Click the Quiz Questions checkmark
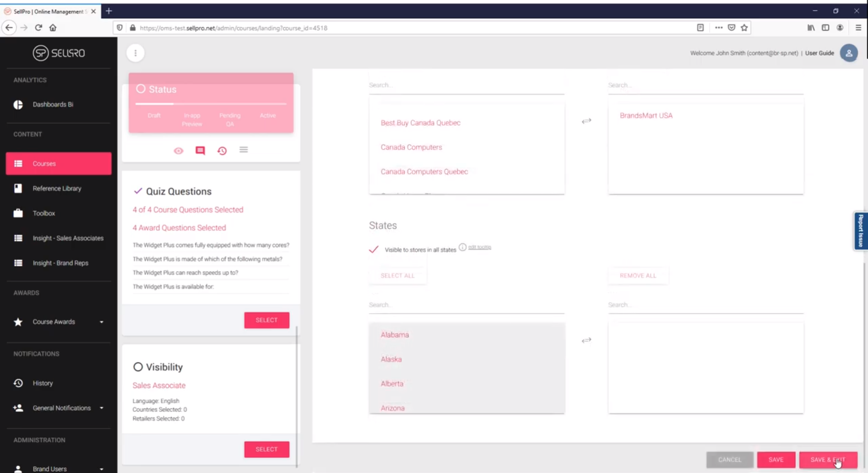Viewport: 868px width, 473px height. [x=138, y=191]
